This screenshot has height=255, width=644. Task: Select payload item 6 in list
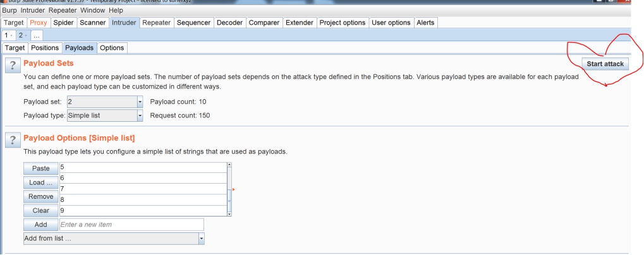click(143, 178)
